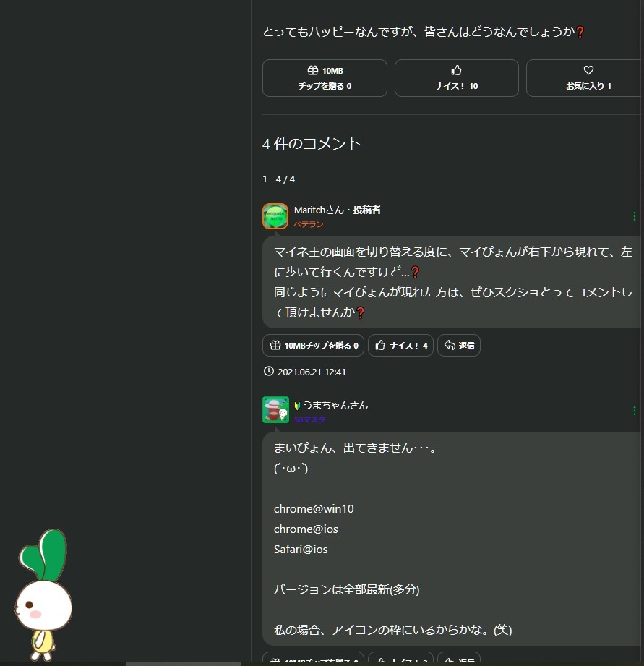644x666 pixels.
Task: Click the マイぴょん radish mascot character
Action: point(43,594)
